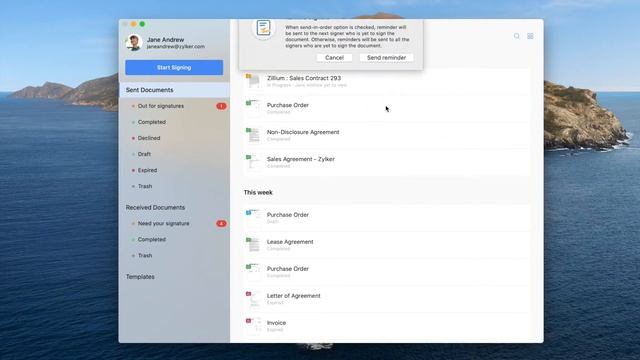Open Zillium : Sales Contract 293

coord(387,81)
